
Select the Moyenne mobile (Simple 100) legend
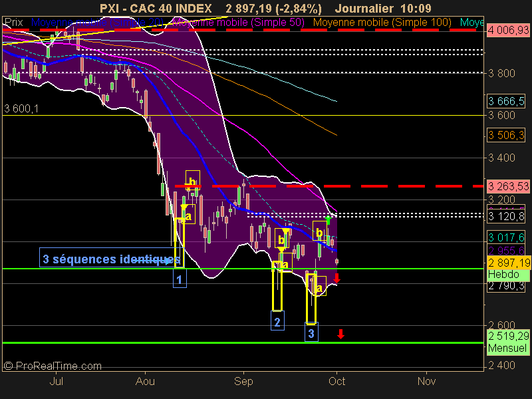pos(382,23)
